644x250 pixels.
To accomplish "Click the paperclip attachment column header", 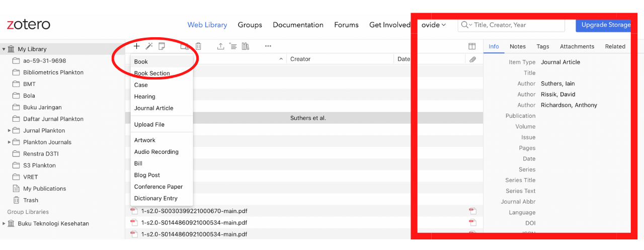I will pos(472,59).
